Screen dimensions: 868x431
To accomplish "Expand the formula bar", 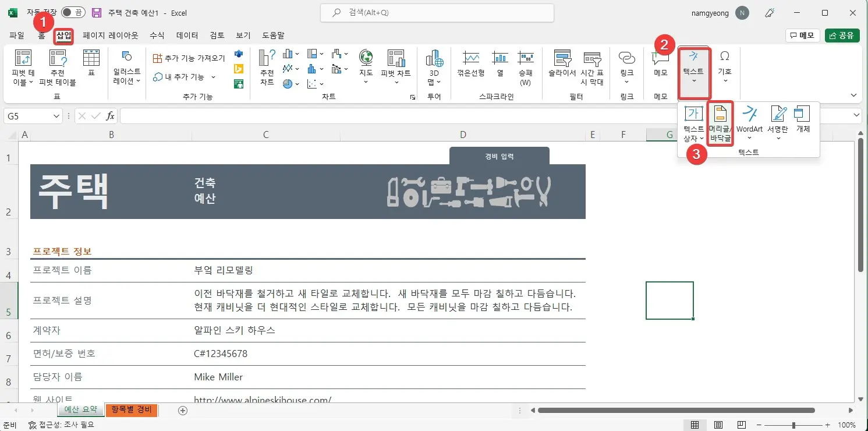I will click(857, 116).
